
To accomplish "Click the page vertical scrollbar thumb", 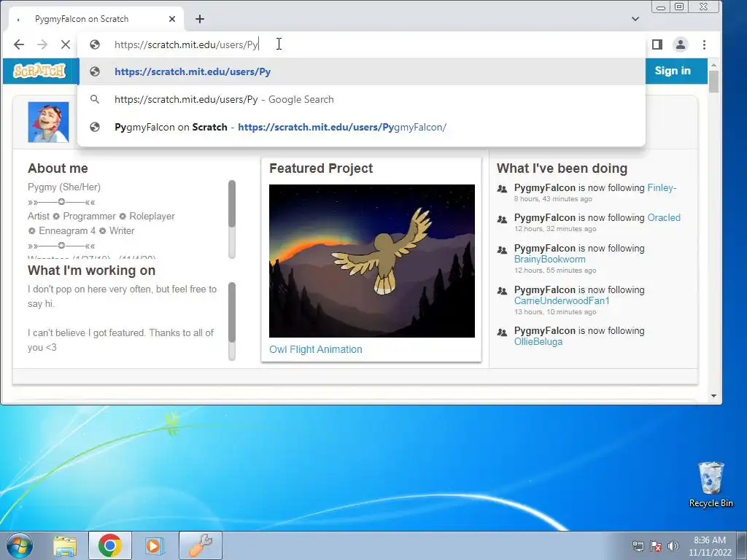I will click(713, 82).
